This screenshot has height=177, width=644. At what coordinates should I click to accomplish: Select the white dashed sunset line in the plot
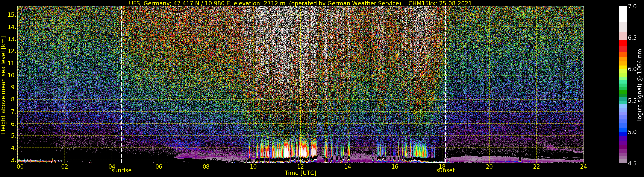tap(445, 85)
